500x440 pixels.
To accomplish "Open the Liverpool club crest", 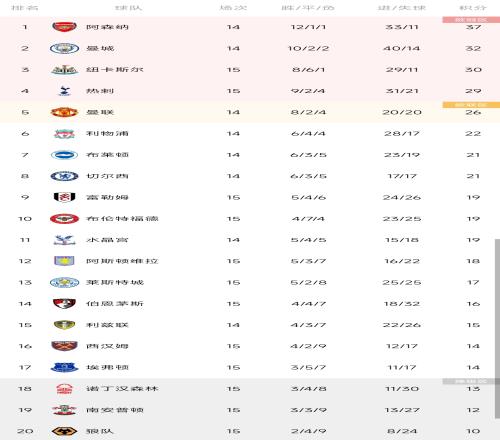I will pyautogui.click(x=64, y=133).
